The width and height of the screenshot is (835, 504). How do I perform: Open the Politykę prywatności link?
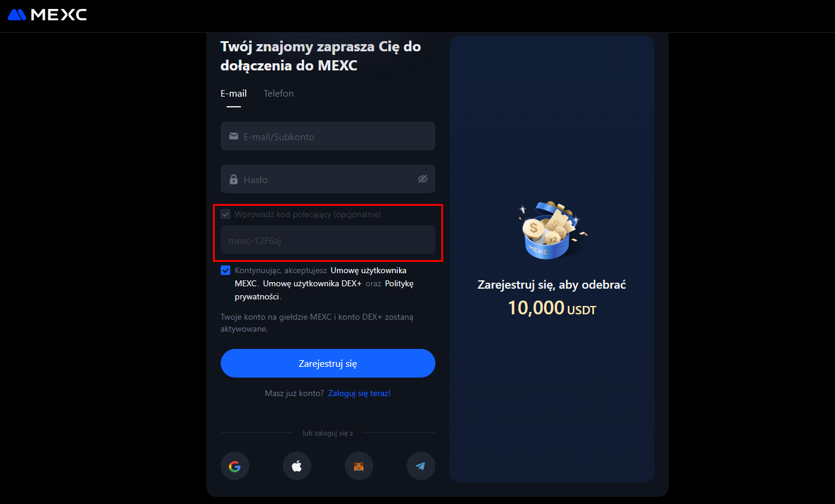(x=324, y=290)
